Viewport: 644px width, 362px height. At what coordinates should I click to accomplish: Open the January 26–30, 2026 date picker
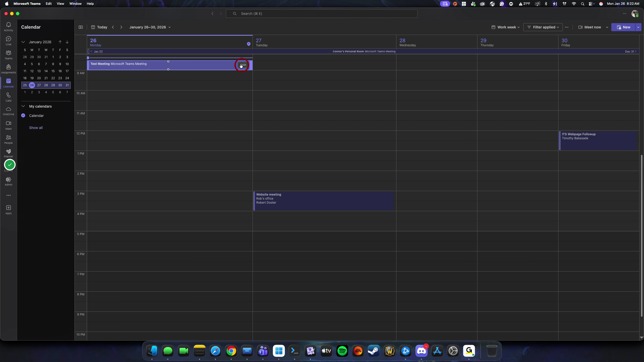coord(150,27)
